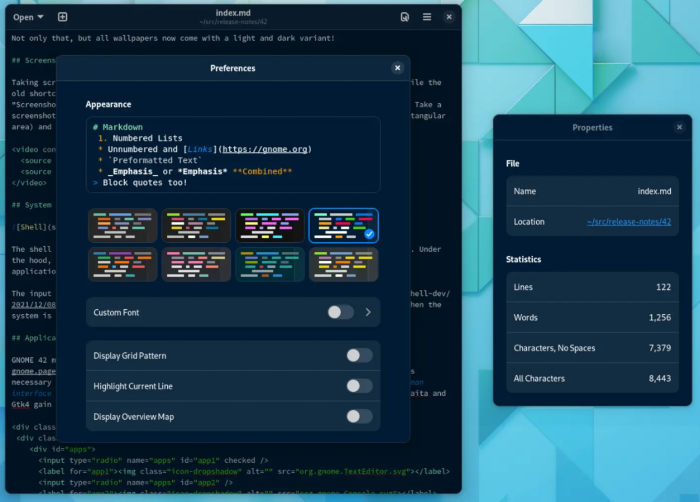Click the find in document icon
This screenshot has width=700, height=502.
click(x=404, y=17)
